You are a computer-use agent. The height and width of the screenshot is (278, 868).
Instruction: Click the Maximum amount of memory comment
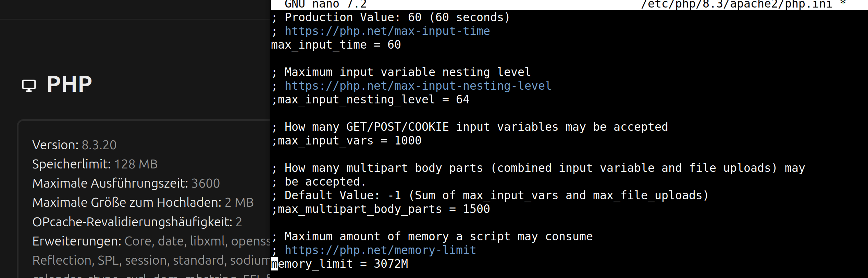click(432, 237)
